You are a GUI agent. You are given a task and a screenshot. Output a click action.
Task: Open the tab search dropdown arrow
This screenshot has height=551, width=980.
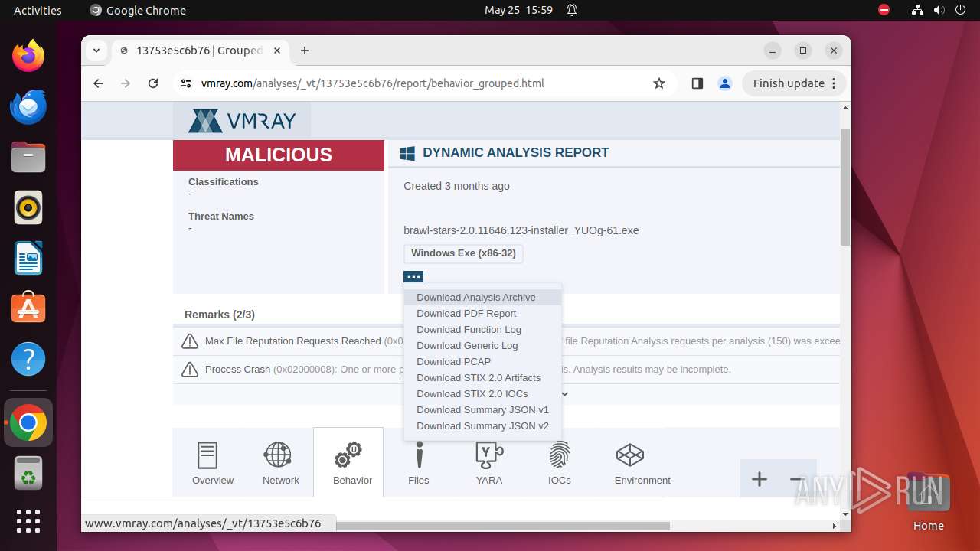coord(96,51)
